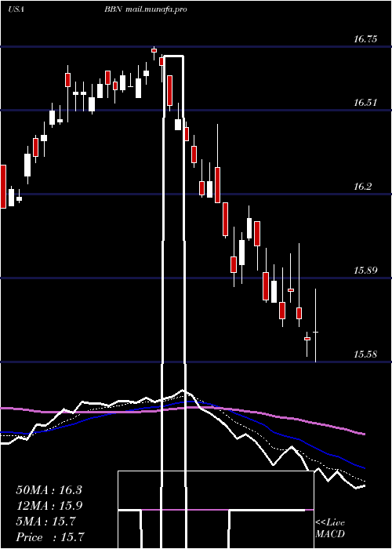
Task: Click the 16.51 price level label
Action: [x=365, y=103]
